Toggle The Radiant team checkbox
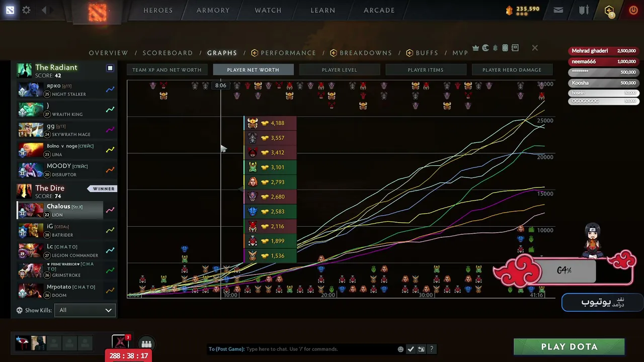 tap(110, 68)
